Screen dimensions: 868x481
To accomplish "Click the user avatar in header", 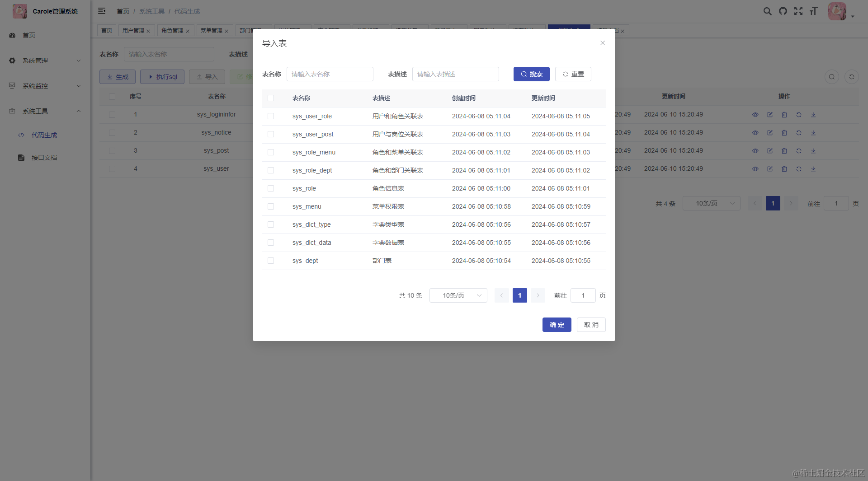I will click(x=837, y=11).
